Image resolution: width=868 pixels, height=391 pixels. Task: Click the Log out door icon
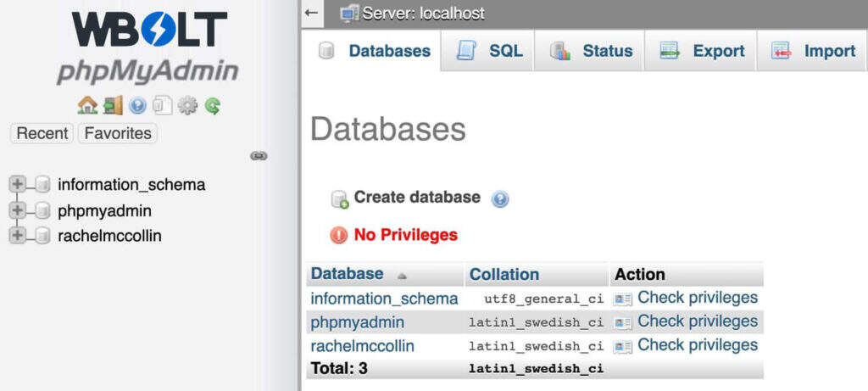(x=113, y=106)
